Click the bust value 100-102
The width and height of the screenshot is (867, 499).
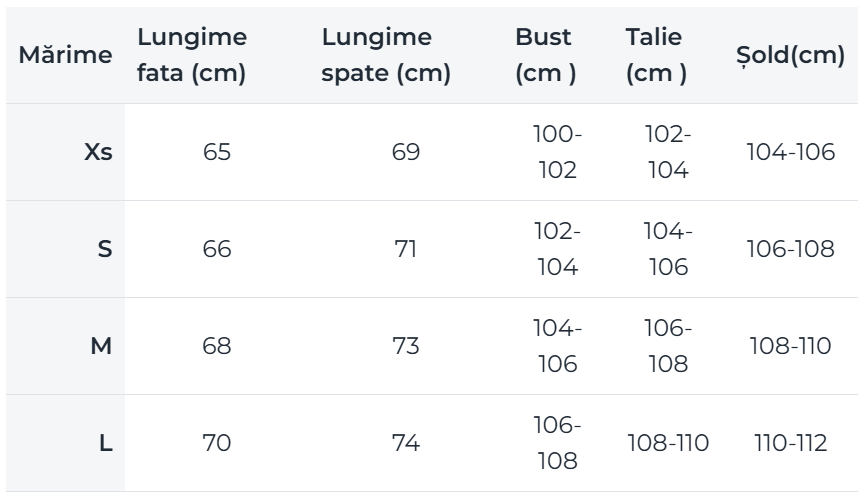[557, 152]
